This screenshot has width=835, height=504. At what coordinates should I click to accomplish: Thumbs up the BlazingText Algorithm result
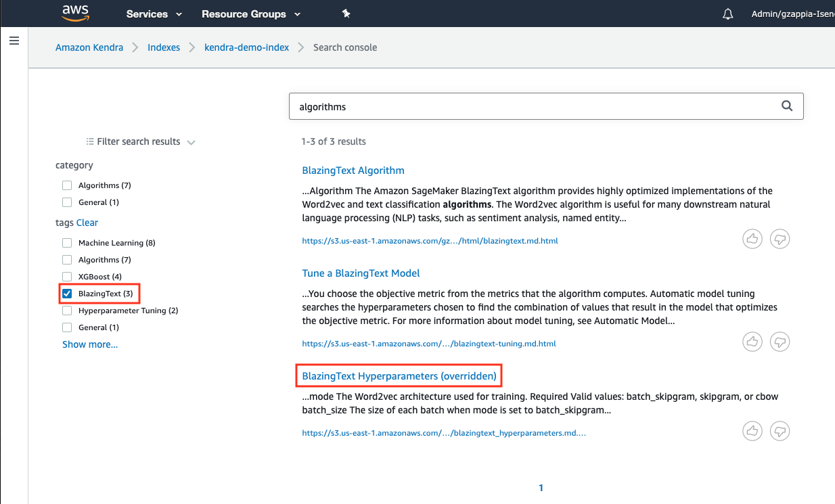752,239
